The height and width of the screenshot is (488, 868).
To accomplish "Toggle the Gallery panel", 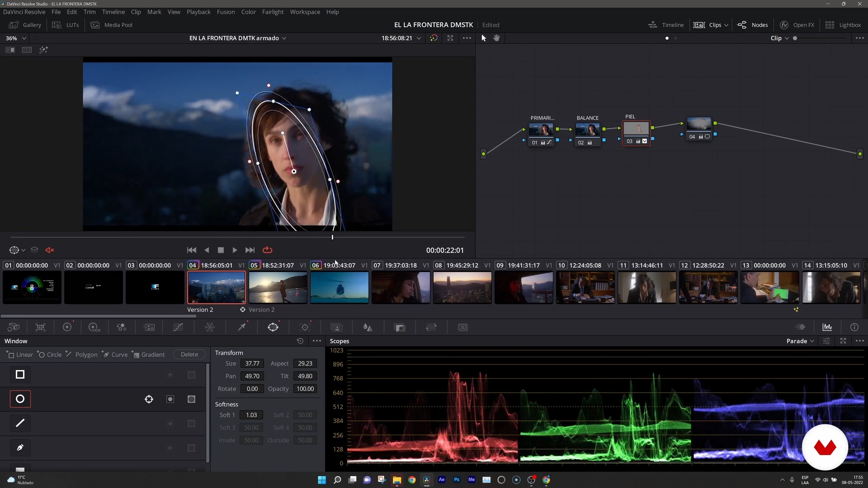I will point(26,25).
